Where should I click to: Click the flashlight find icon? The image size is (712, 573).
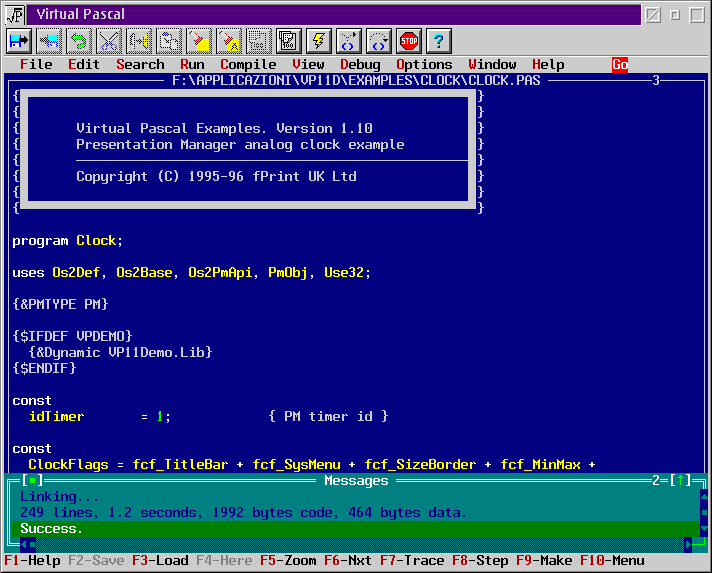coord(199,41)
